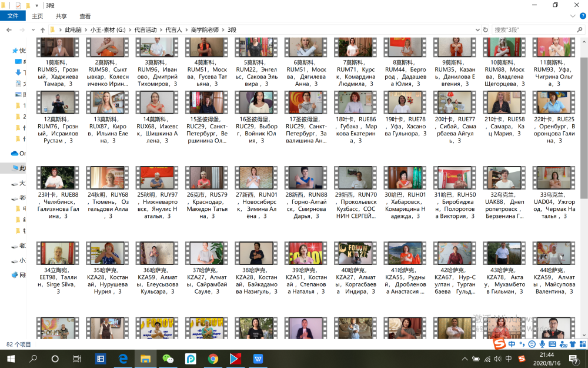The height and width of the screenshot is (368, 588).
Task: Open the soft keyboard icon on Sogou toolbar
Action: [552, 344]
